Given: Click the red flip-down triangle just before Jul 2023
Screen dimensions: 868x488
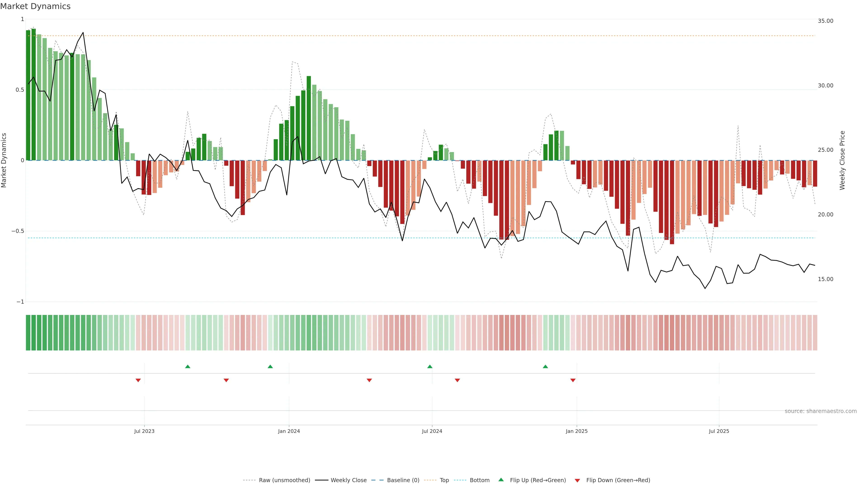Looking at the screenshot, I should coord(138,380).
